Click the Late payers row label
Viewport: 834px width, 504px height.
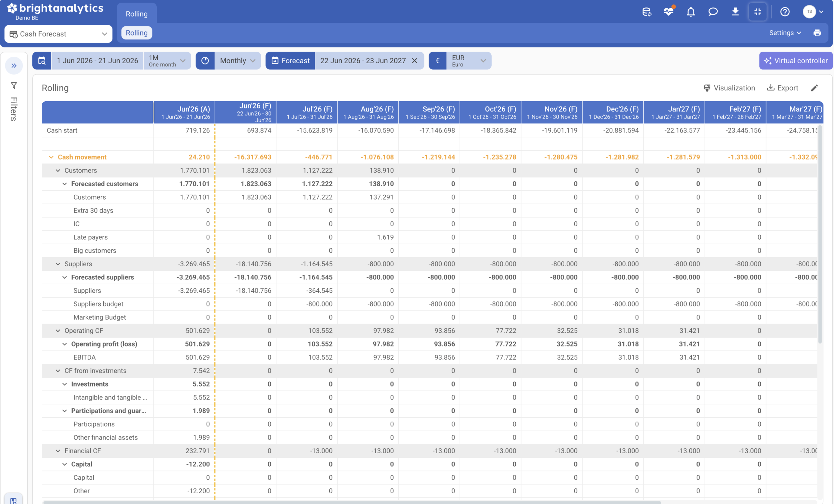pos(90,237)
